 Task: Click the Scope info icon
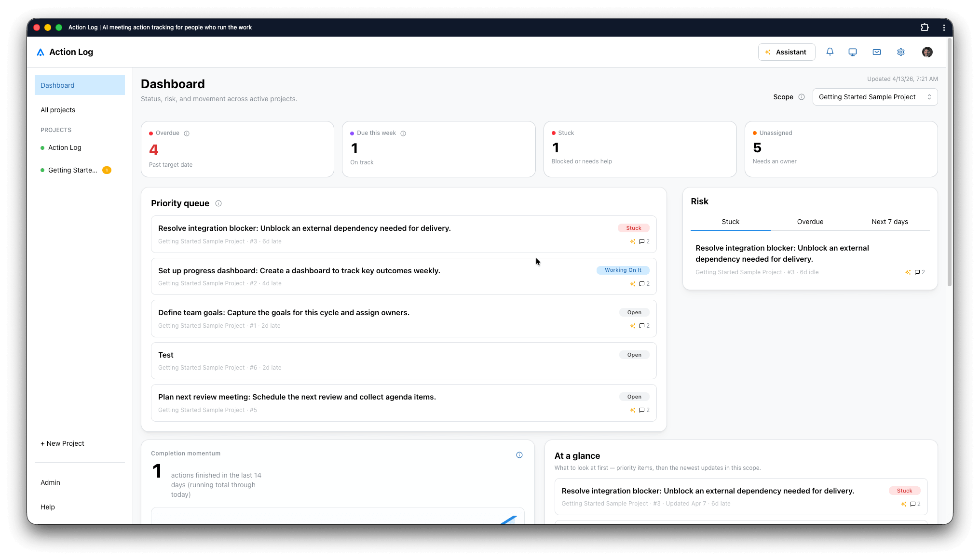tap(802, 97)
